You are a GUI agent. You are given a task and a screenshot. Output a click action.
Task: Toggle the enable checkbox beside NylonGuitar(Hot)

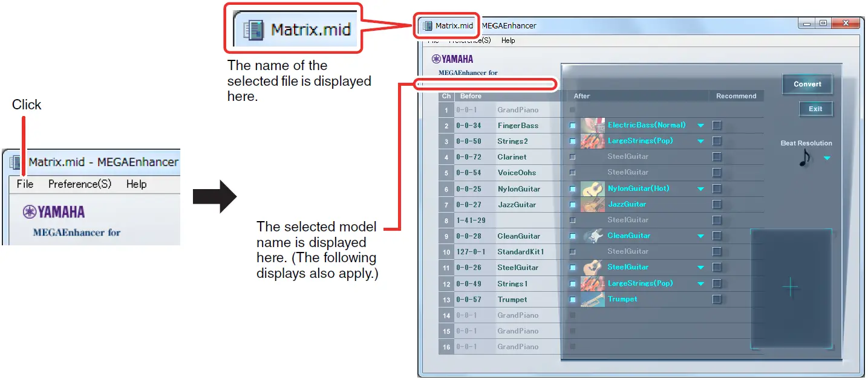pos(572,189)
